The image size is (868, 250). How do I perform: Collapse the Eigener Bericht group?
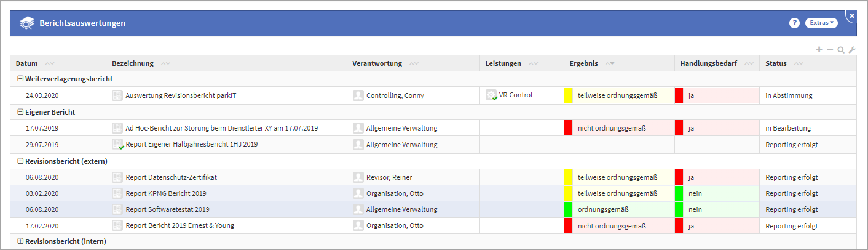pyautogui.click(x=20, y=112)
